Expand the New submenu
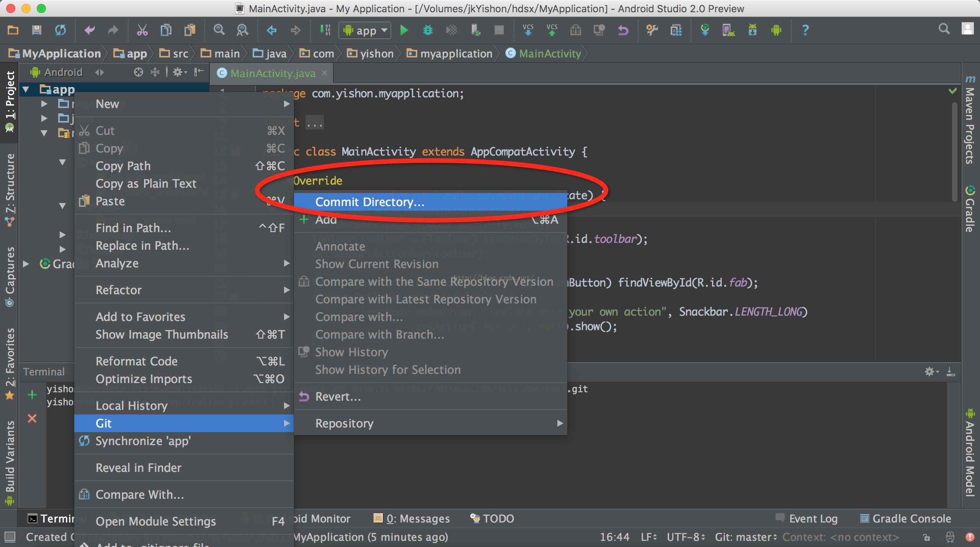This screenshot has width=980, height=547. [x=184, y=104]
